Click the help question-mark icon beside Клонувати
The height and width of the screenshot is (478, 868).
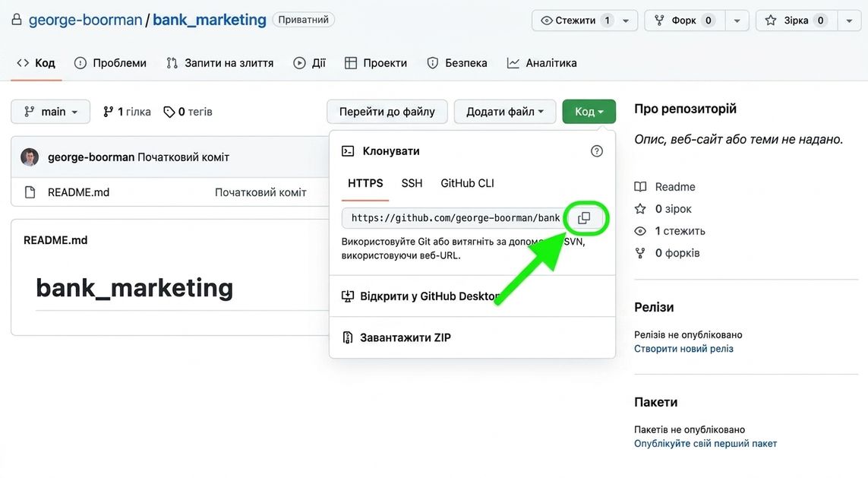[x=596, y=151]
